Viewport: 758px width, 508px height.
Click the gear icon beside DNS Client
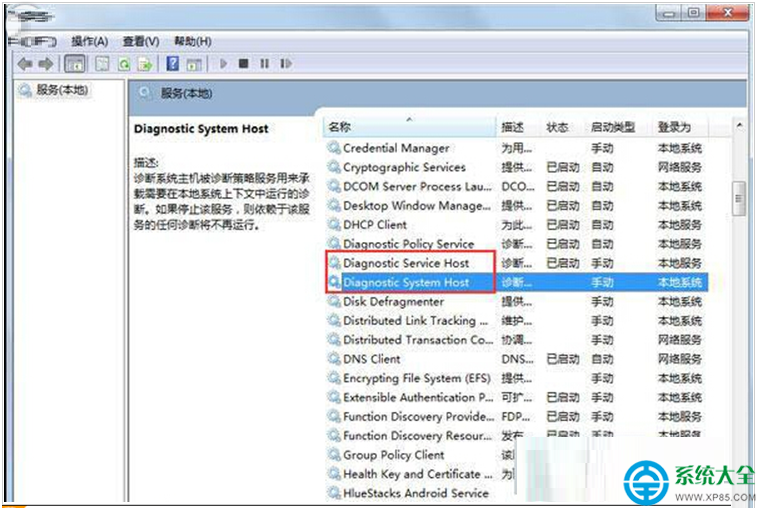pos(334,359)
